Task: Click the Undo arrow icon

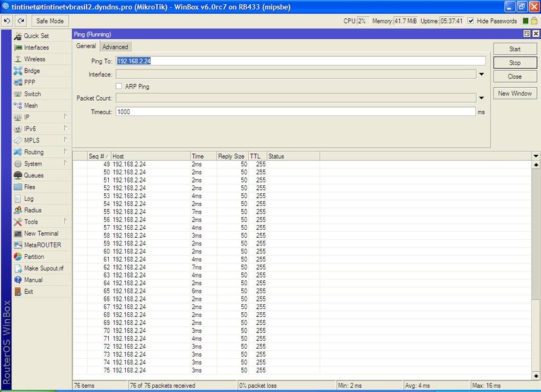Action: click(x=7, y=21)
